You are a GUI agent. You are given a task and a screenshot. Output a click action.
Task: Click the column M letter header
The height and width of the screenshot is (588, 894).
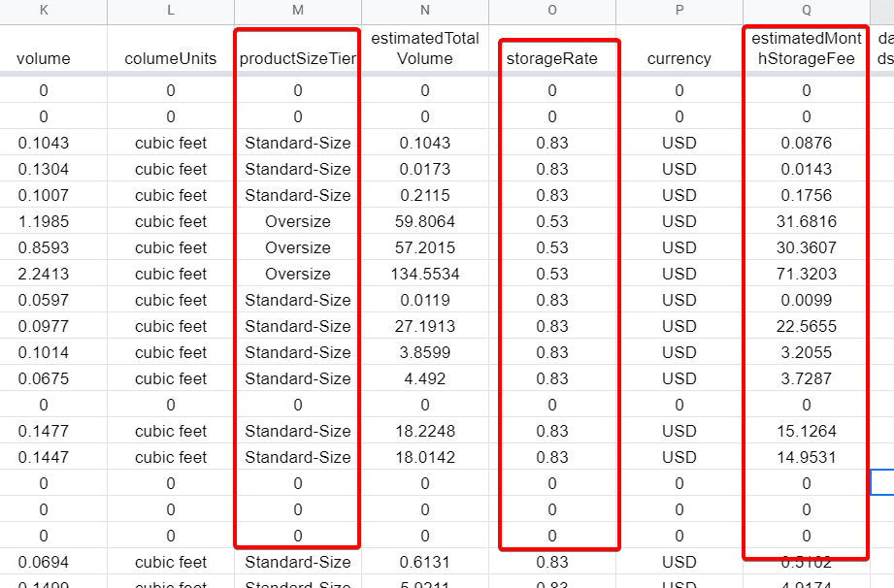(297, 11)
